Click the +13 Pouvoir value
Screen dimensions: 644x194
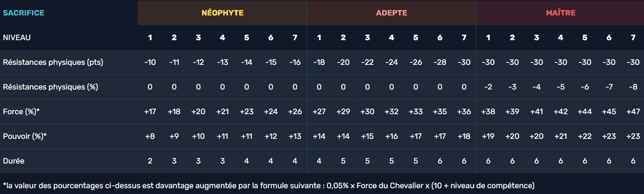point(295,136)
